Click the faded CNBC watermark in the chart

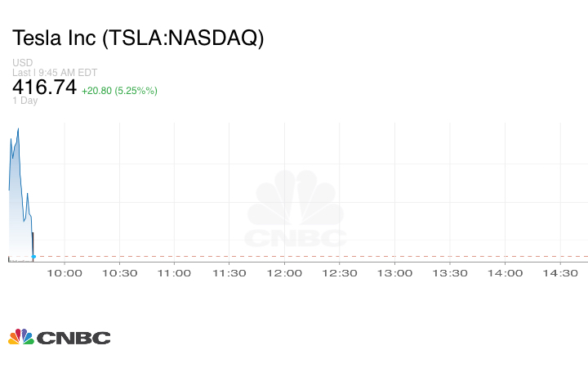(296, 210)
